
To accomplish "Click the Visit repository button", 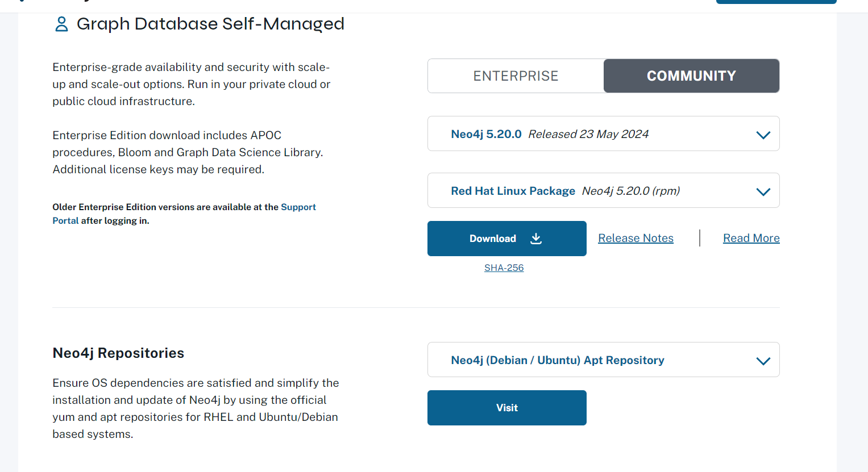I will point(506,408).
